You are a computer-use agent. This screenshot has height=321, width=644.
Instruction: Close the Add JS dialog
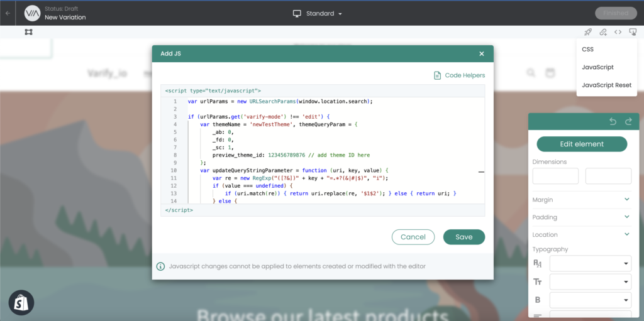482,54
